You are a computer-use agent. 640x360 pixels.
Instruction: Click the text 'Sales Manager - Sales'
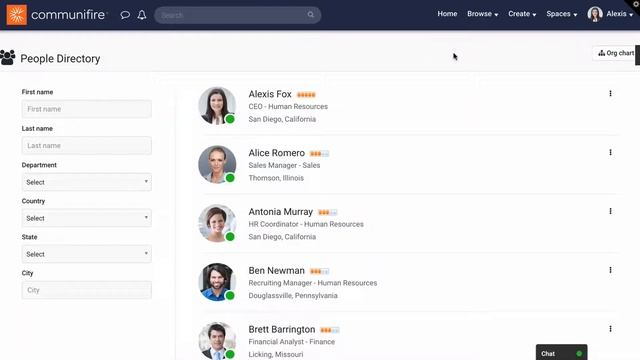click(x=284, y=165)
